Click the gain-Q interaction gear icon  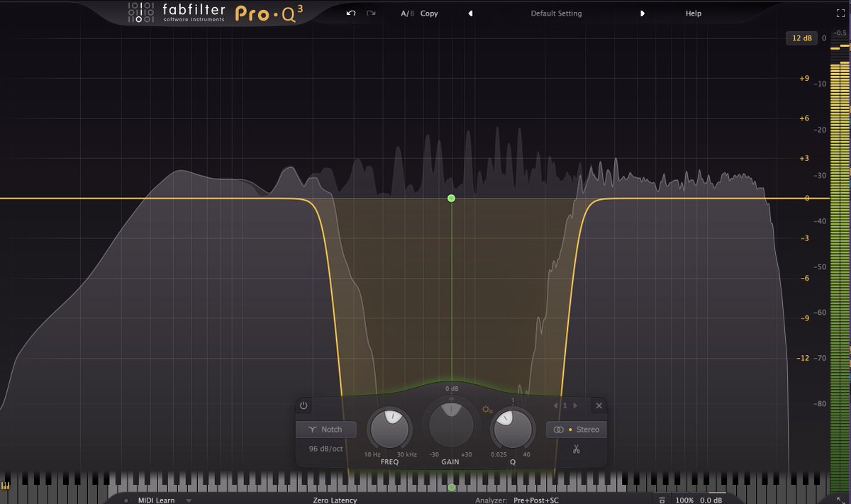tap(486, 409)
